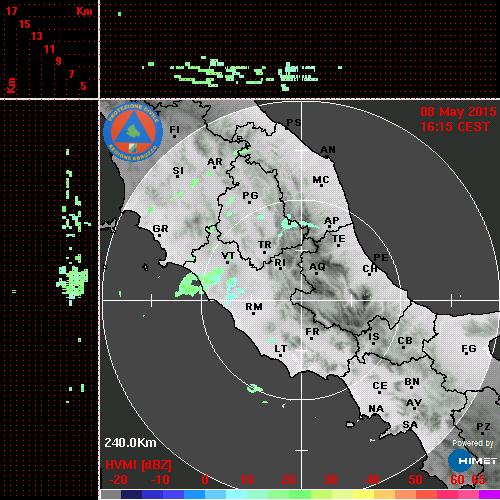Select the PG province label

click(x=250, y=195)
